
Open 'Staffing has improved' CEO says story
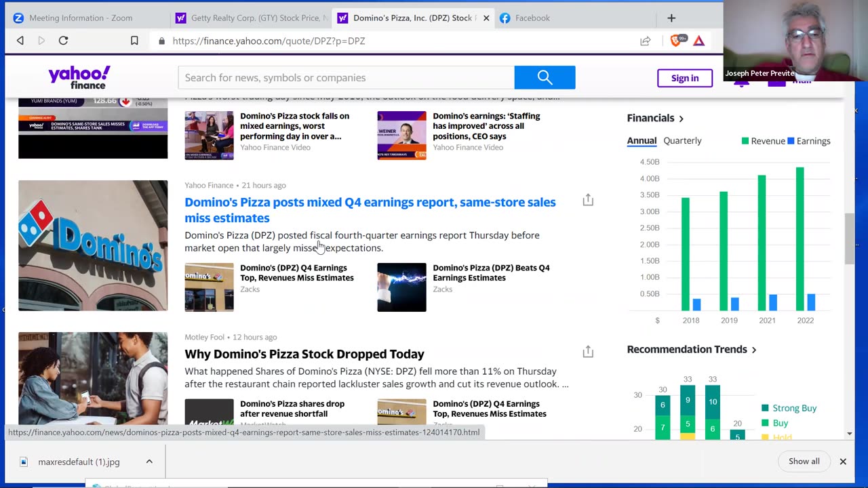(x=487, y=126)
